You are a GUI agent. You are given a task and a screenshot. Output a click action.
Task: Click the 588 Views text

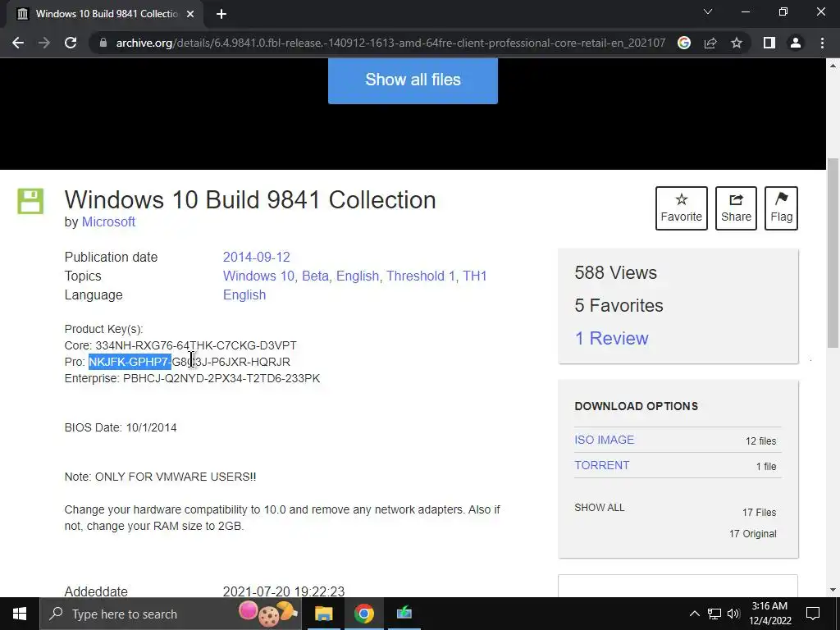615,272
